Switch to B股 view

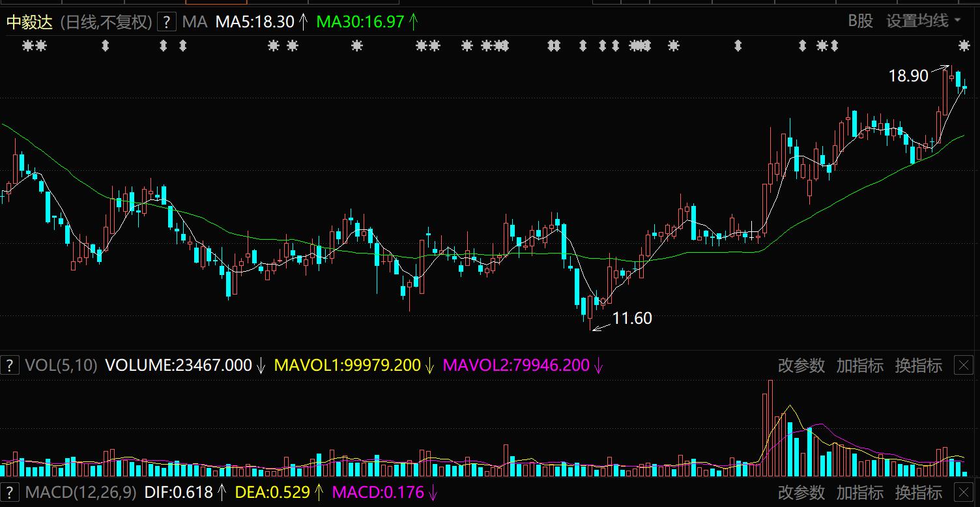860,21
